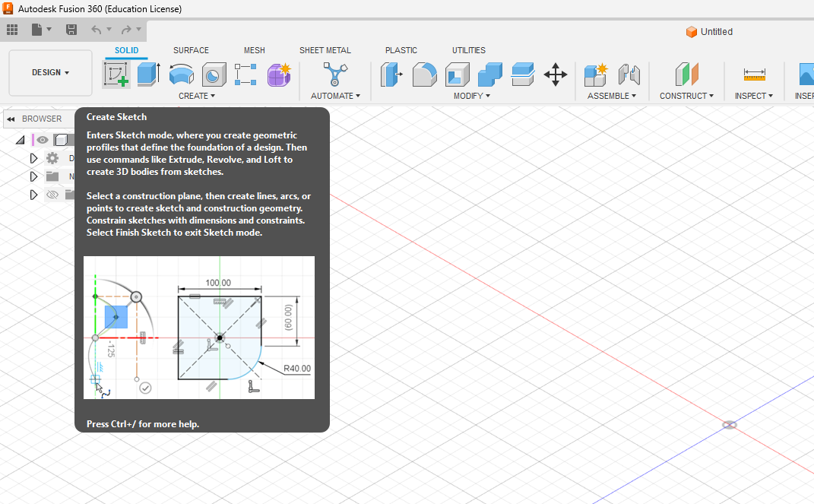Select the Hole tool

[214, 74]
